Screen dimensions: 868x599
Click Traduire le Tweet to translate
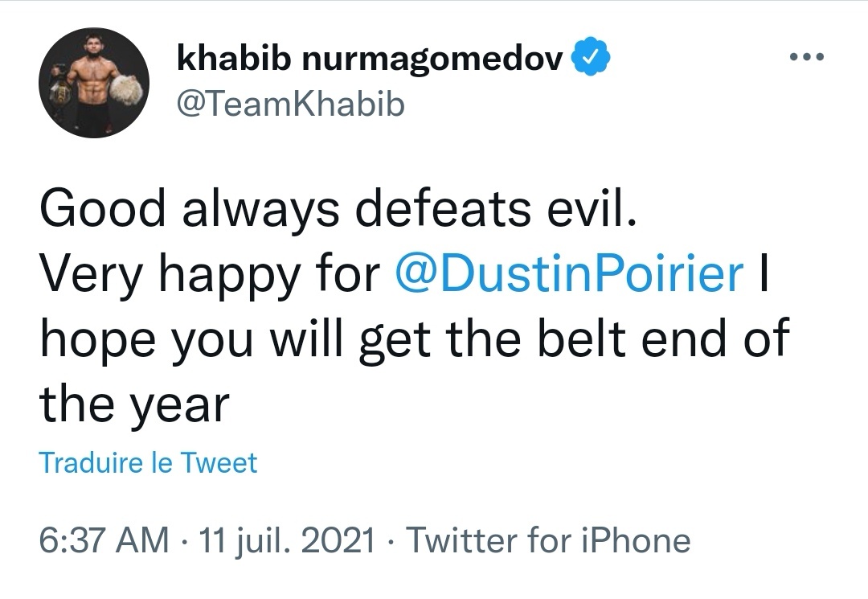[x=148, y=463]
